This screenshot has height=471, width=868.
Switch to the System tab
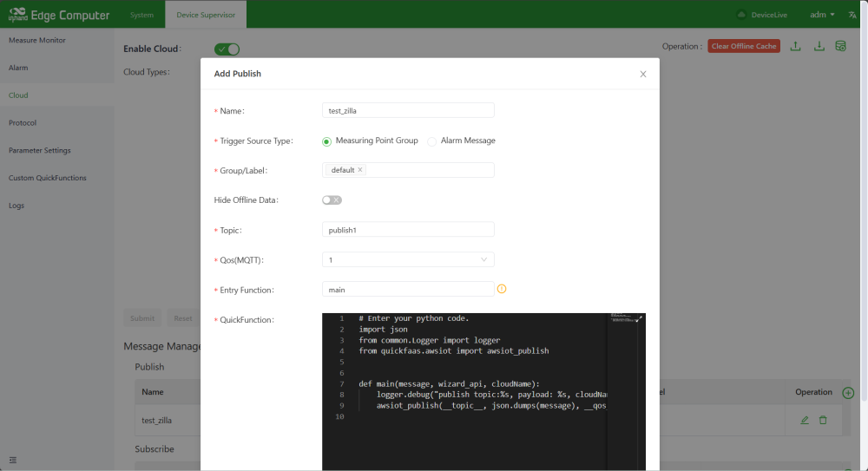tap(141, 15)
